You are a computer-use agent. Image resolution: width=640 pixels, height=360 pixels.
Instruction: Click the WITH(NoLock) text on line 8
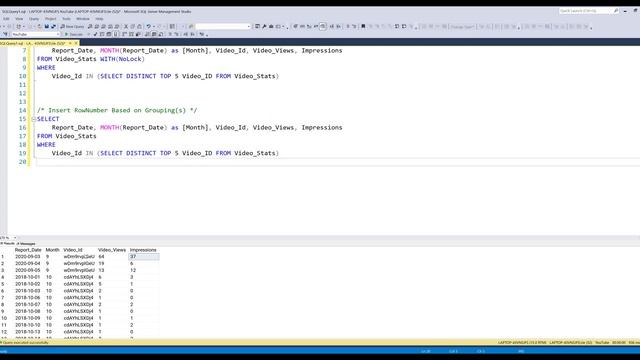point(122,59)
